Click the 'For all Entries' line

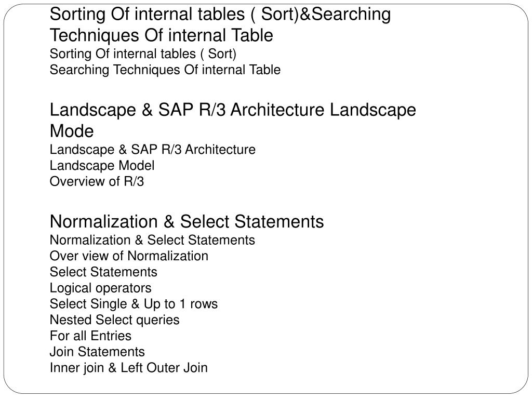pos(90,336)
